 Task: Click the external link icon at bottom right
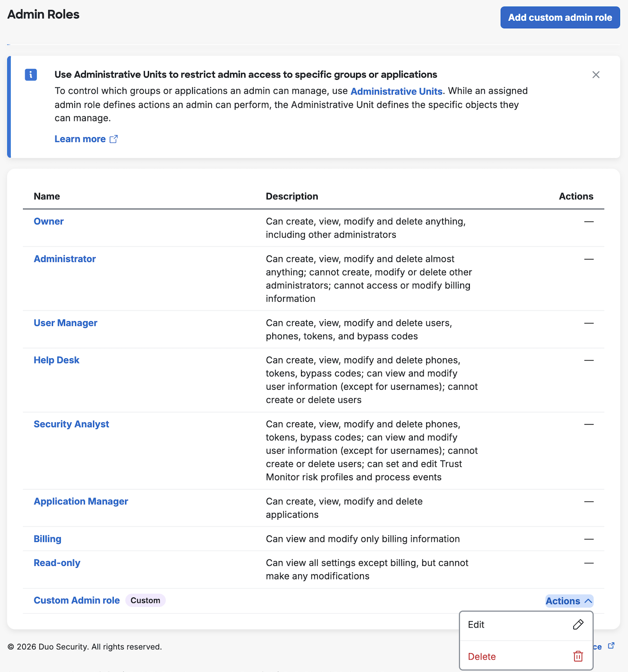[611, 645]
